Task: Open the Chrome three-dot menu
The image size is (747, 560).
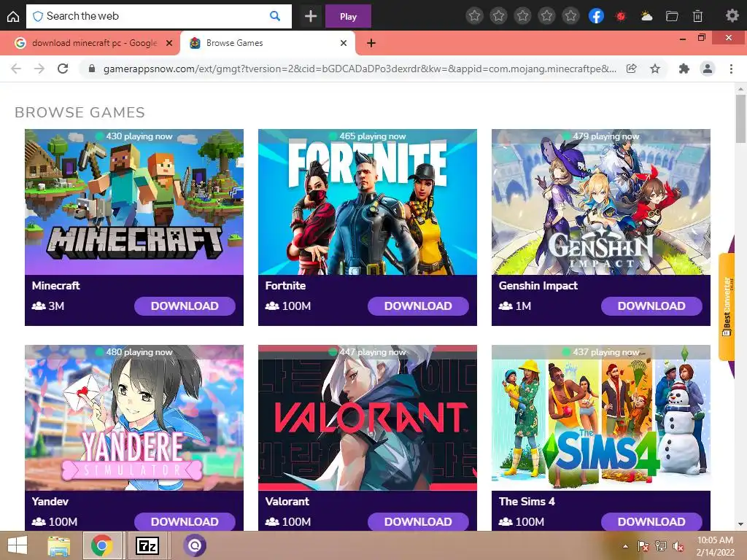Action: point(731,69)
